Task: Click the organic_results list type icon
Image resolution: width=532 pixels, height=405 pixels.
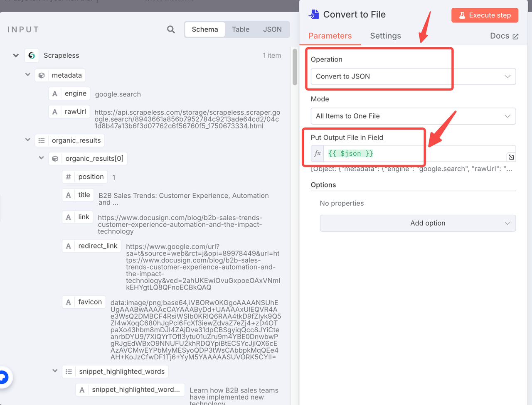Action: (42, 141)
